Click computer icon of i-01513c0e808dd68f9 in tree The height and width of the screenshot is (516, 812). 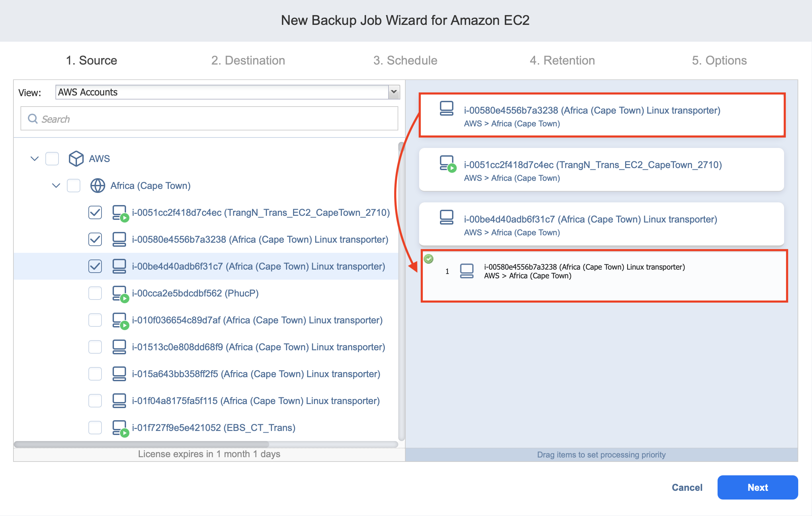pos(119,347)
